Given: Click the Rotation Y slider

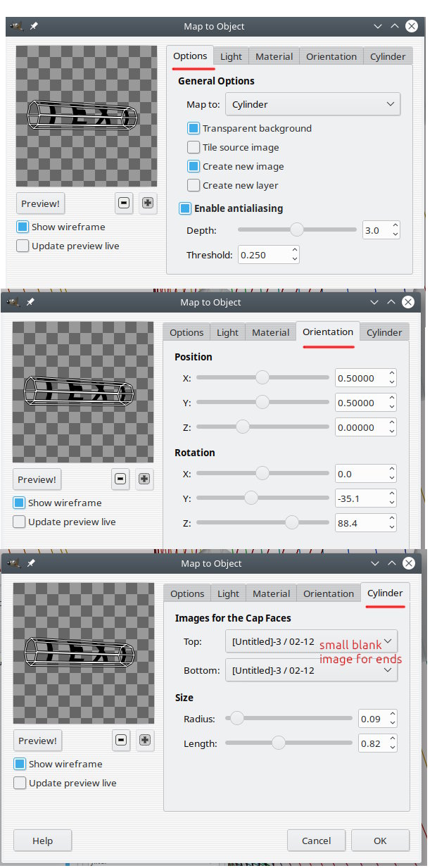Looking at the screenshot, I should pos(262,498).
